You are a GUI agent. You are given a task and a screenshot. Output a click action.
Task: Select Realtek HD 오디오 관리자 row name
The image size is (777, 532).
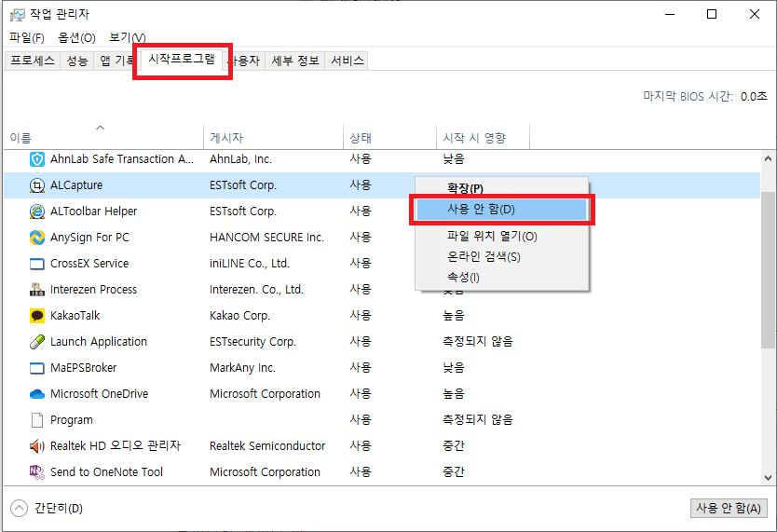coord(116,446)
